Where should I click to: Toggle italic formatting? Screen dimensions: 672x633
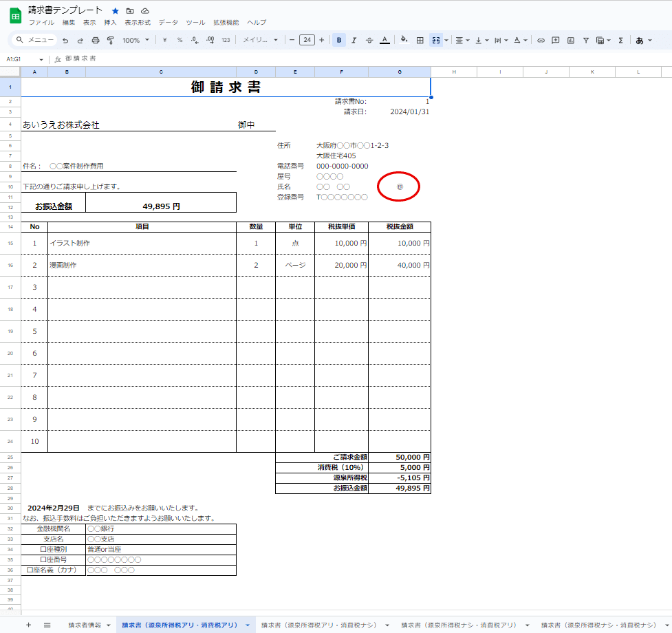pyautogui.click(x=354, y=41)
